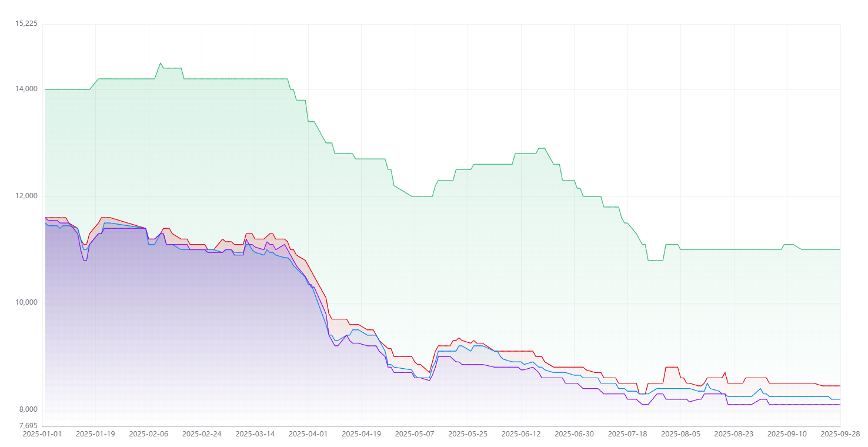Click the red line's right end at 2025-09-28
The height and width of the screenshot is (447, 868).
point(840,386)
